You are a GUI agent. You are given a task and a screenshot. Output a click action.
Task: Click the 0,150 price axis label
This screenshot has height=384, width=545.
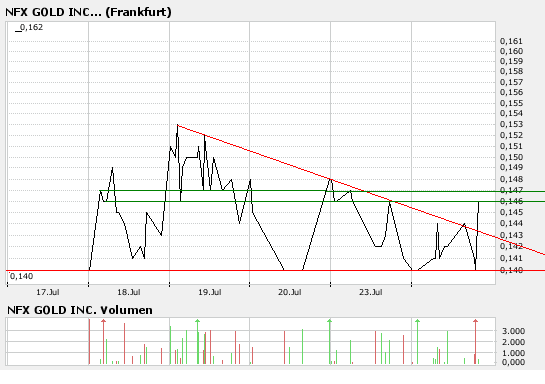click(x=511, y=157)
